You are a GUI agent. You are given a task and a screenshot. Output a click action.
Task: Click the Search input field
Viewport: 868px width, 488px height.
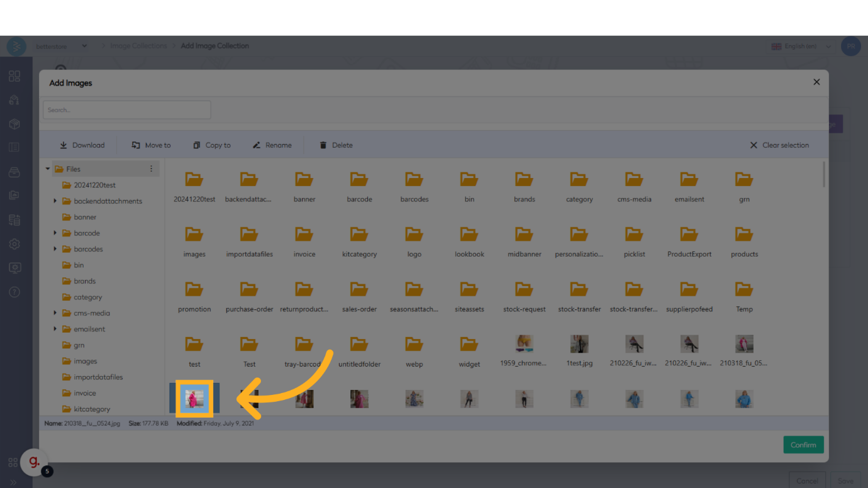pyautogui.click(x=127, y=110)
